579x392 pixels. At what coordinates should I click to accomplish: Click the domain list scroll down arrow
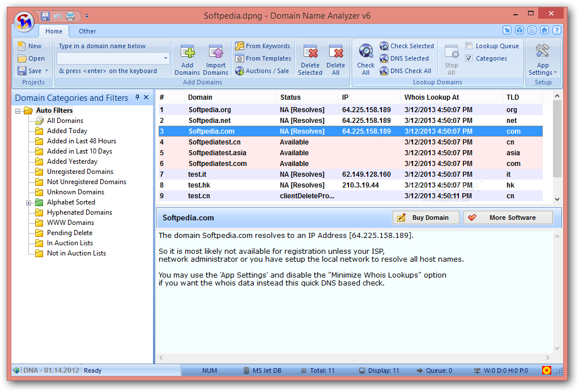pos(557,199)
